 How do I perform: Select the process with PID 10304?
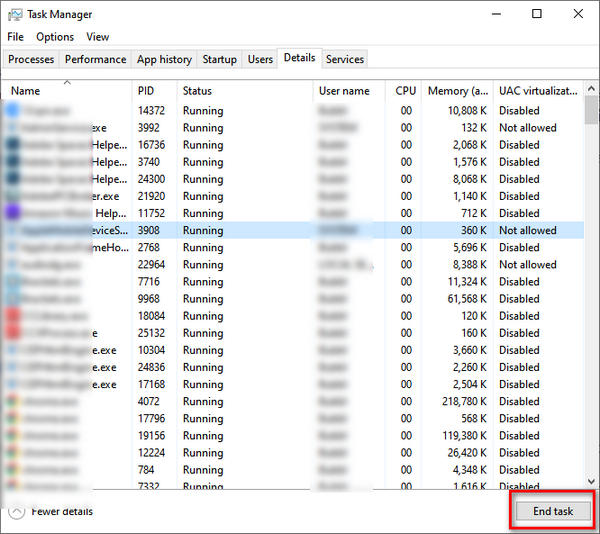coord(293,350)
